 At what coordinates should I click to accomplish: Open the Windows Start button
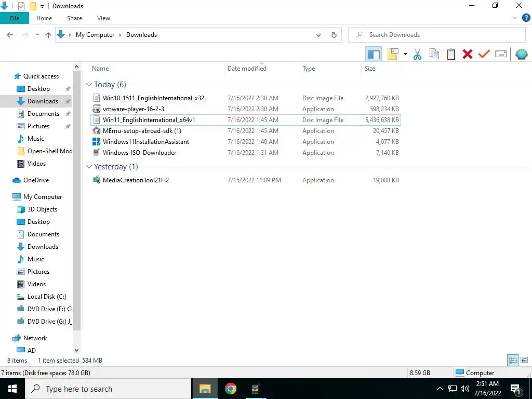12,389
